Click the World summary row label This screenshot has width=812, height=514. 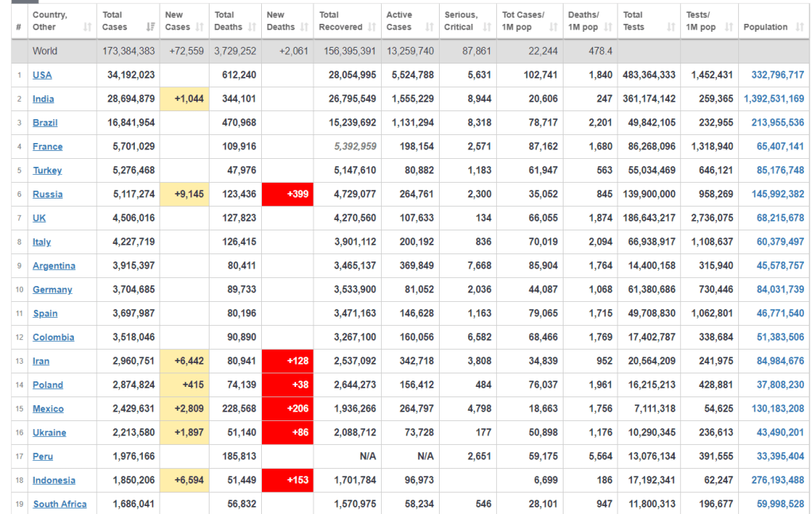44,52
